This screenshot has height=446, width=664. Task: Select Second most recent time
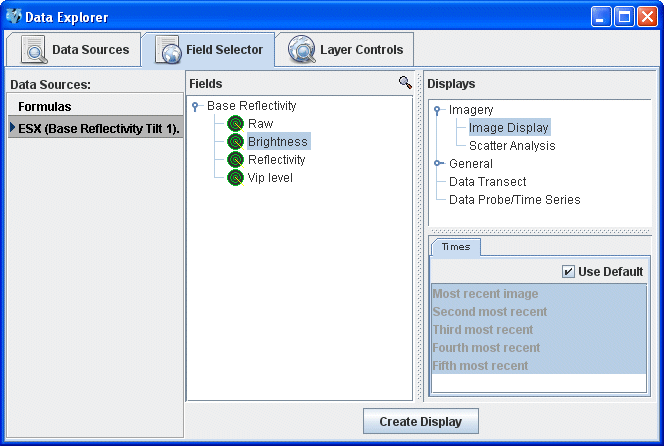coord(539,311)
